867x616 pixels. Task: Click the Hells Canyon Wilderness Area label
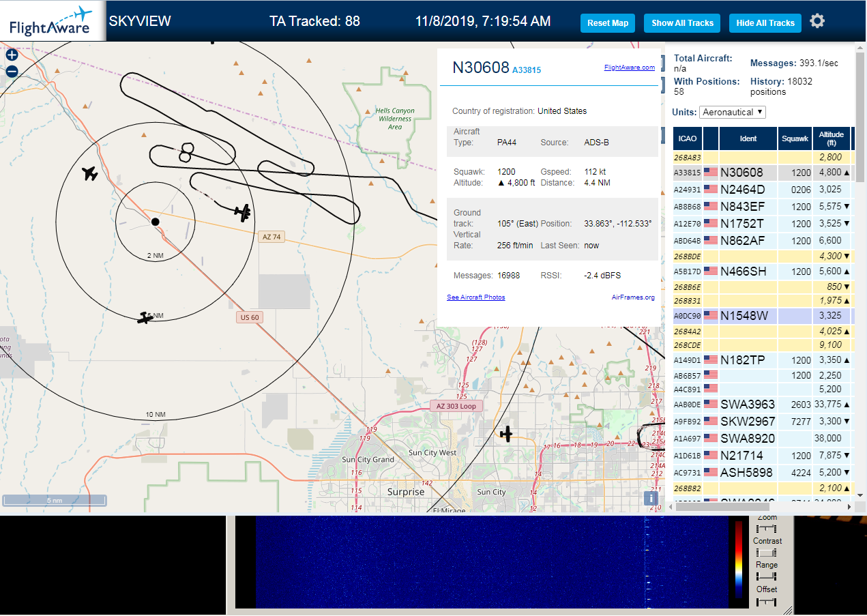(x=395, y=119)
